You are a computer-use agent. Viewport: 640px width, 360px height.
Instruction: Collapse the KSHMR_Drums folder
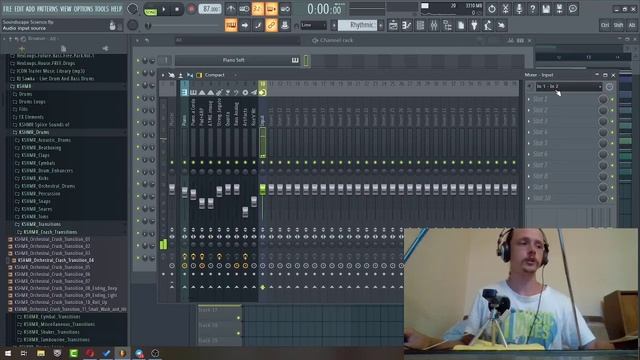34,132
